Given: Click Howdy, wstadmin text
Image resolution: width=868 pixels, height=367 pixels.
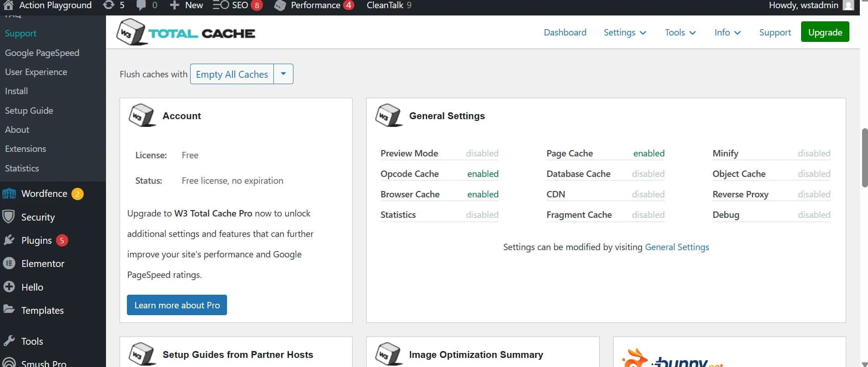Looking at the screenshot, I should point(803,5).
